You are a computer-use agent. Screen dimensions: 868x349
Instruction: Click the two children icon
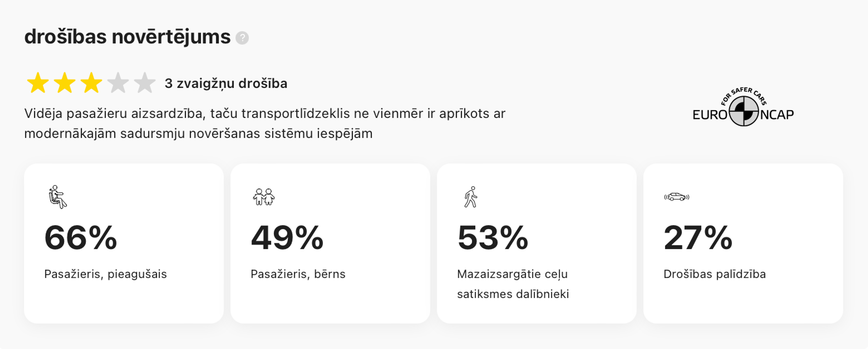pos(264,197)
